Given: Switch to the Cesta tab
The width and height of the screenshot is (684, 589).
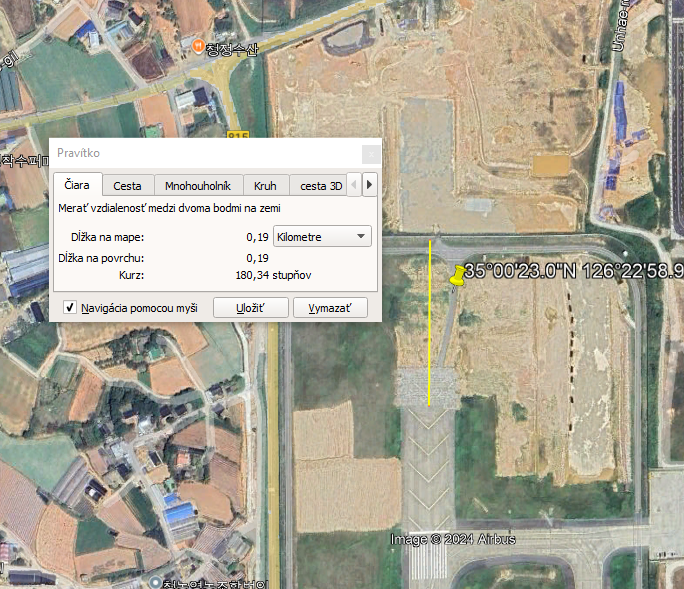Looking at the screenshot, I should coord(127,185).
